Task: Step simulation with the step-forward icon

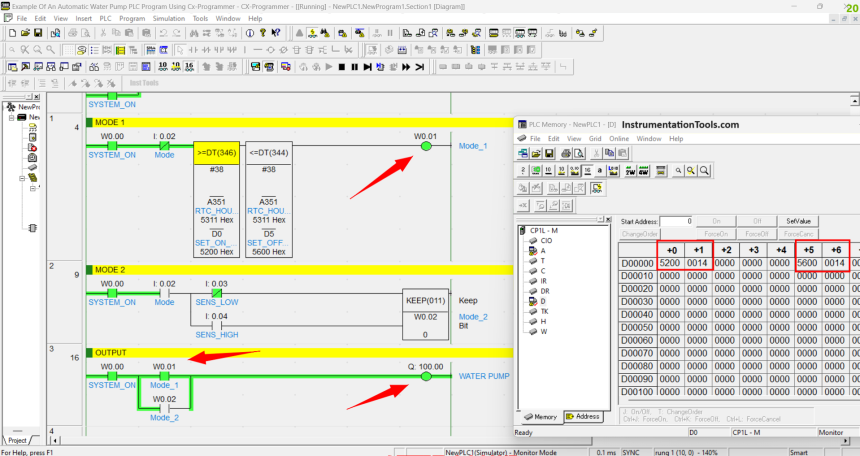Action: tap(367, 67)
